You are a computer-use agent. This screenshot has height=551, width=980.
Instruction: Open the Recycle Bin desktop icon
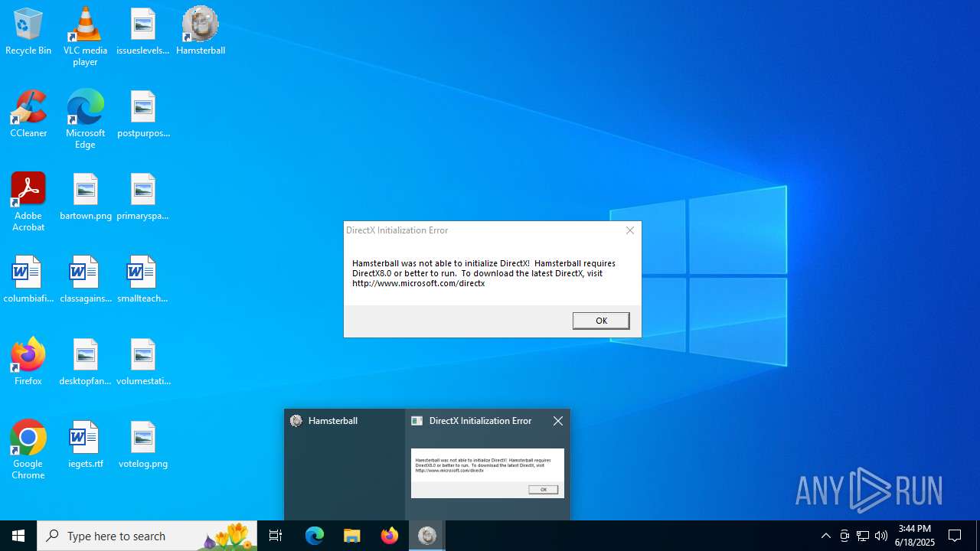[x=28, y=31]
